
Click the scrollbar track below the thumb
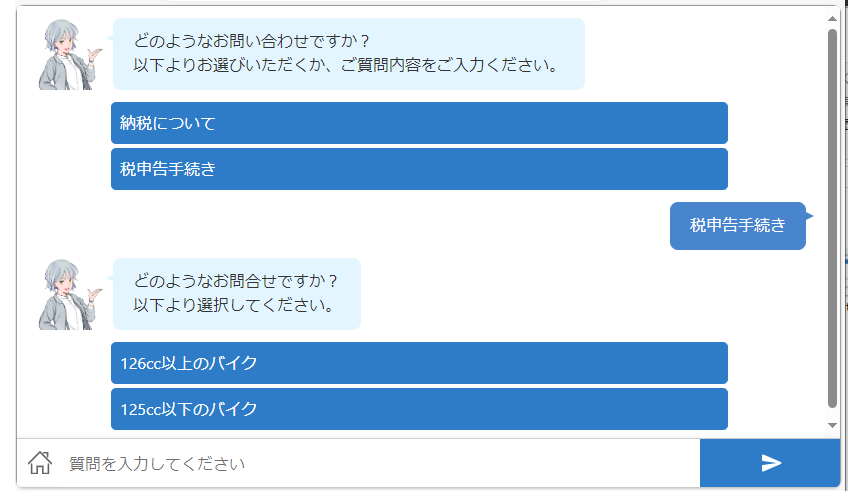coord(832,414)
